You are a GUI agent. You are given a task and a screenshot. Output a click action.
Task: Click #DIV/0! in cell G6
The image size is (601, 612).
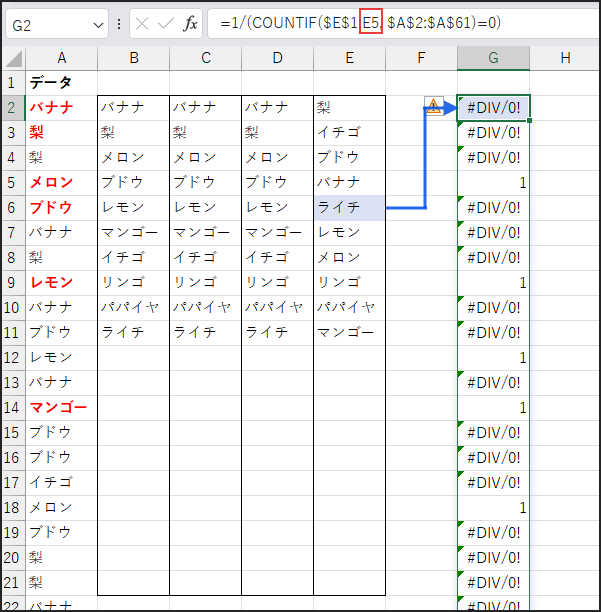point(494,208)
